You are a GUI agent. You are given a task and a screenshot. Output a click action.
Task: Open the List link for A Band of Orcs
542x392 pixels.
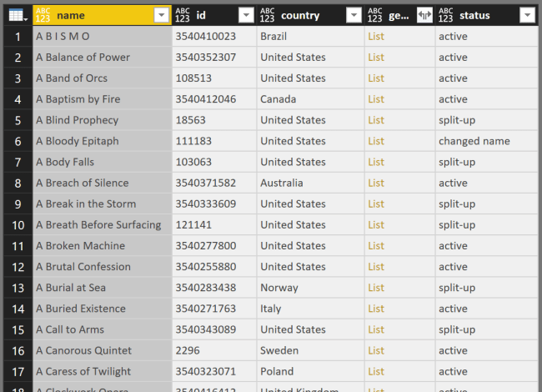click(x=376, y=78)
